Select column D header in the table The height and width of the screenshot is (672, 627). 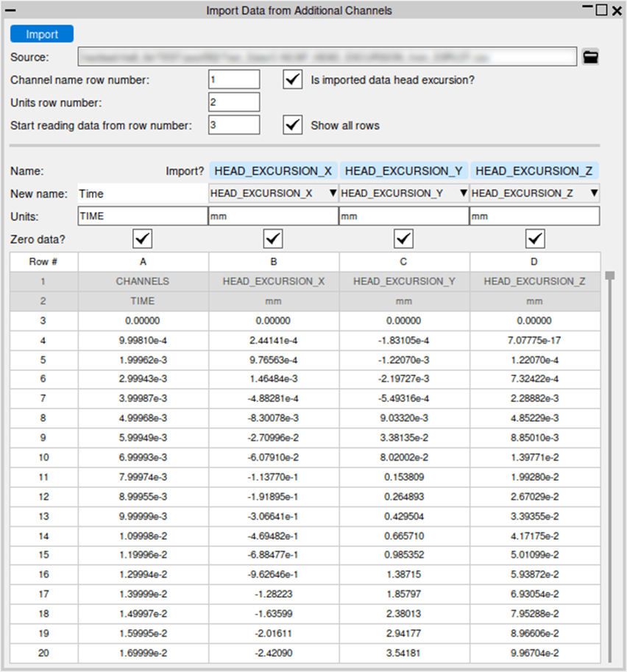click(534, 261)
